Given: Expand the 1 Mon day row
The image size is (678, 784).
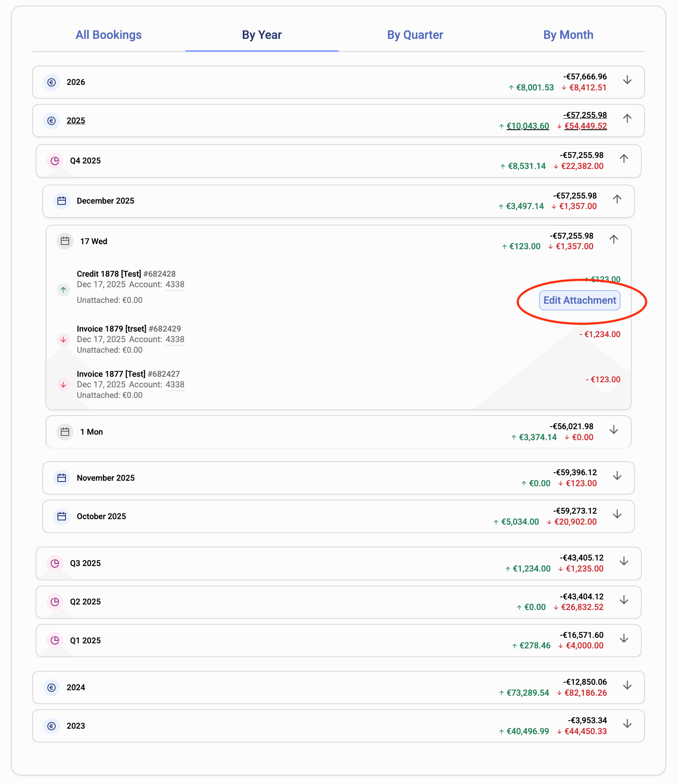Looking at the screenshot, I should pos(614,430).
